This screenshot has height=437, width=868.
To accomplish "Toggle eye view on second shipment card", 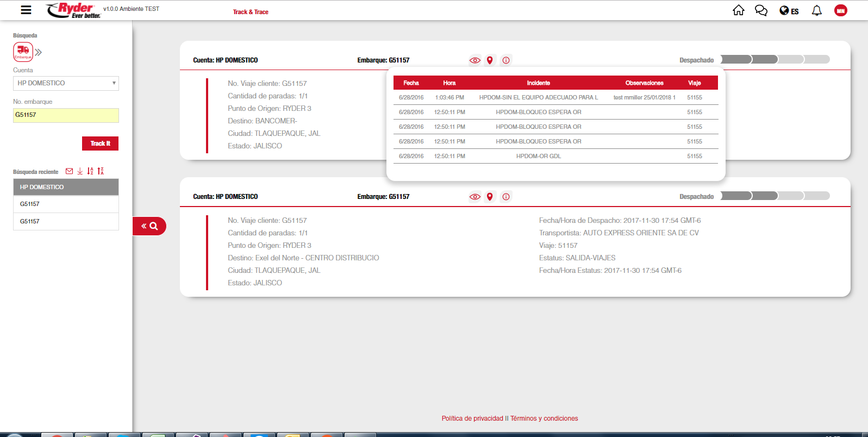I will click(x=474, y=197).
